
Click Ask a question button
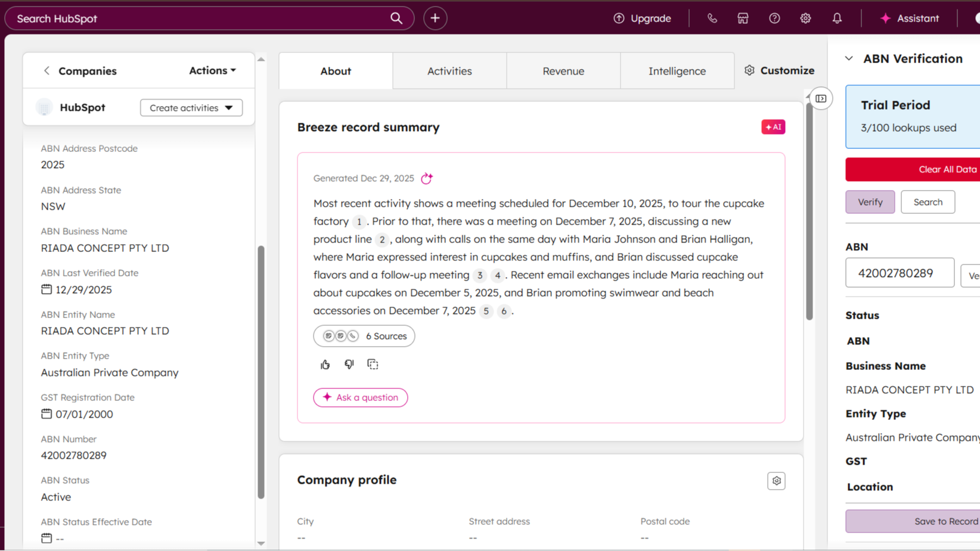(361, 397)
